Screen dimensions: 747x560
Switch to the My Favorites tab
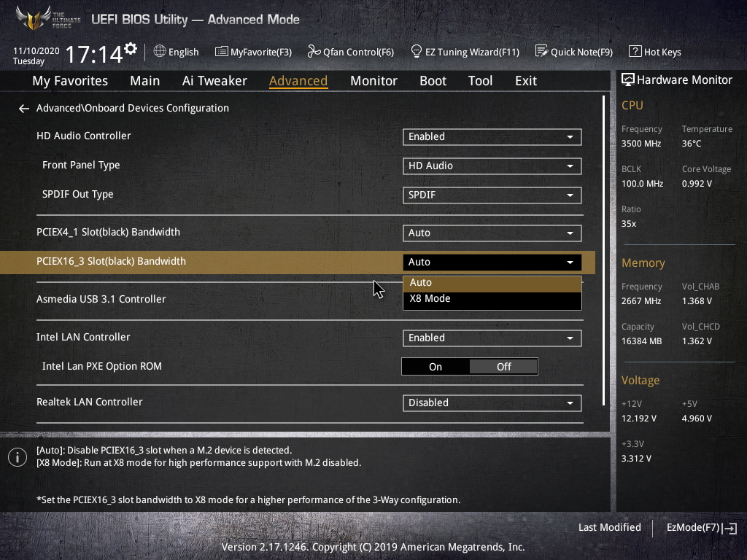(70, 81)
